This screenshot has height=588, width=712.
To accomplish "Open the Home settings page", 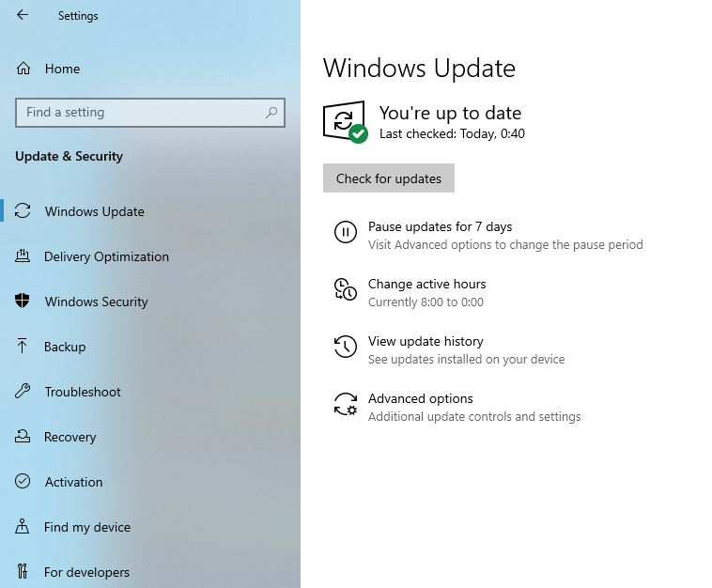I will 62,69.
